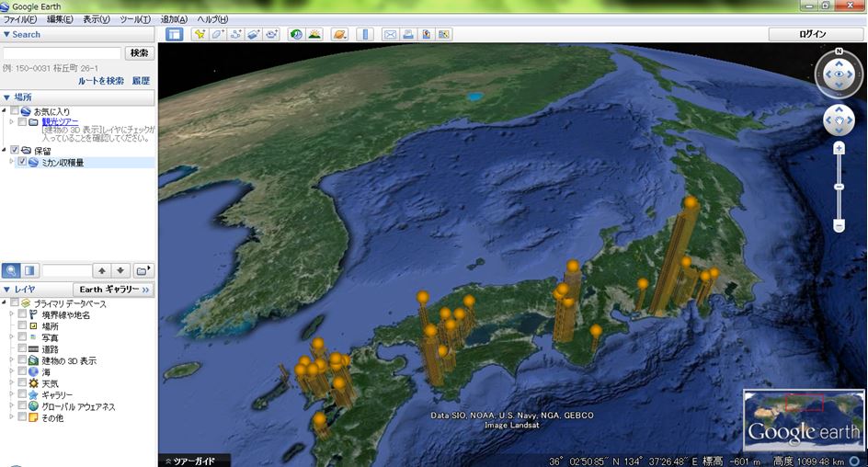Expand the 海 layer tree arrow

(12, 371)
